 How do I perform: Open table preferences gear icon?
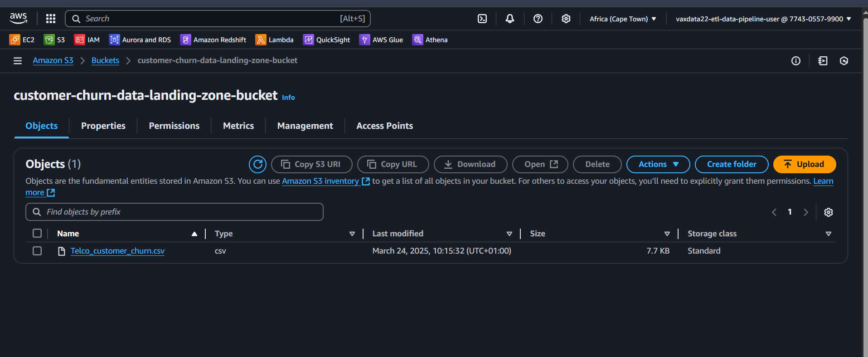[x=829, y=212]
